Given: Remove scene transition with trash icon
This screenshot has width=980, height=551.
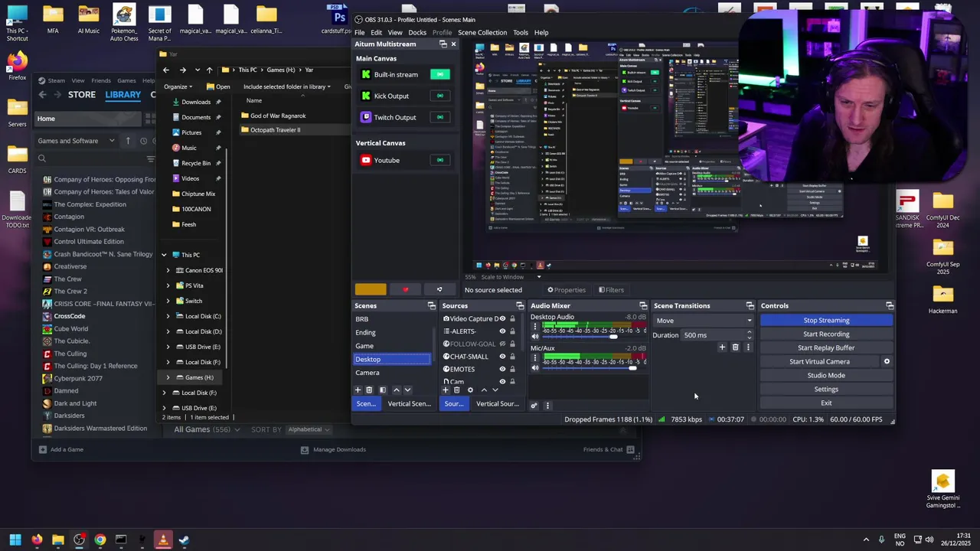Looking at the screenshot, I should click(735, 347).
